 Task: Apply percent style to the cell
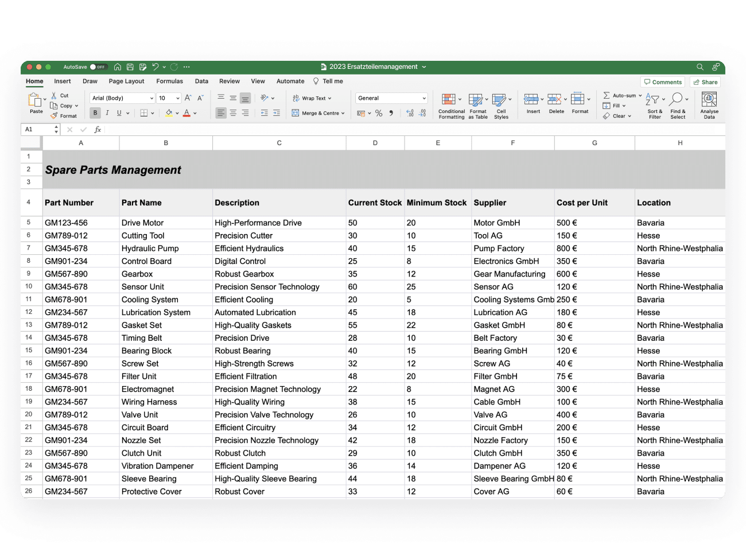coord(379,113)
